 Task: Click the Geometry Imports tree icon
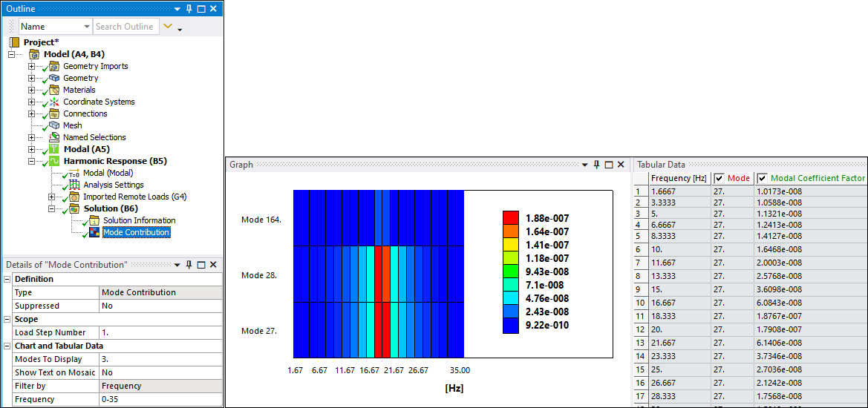tap(54, 66)
